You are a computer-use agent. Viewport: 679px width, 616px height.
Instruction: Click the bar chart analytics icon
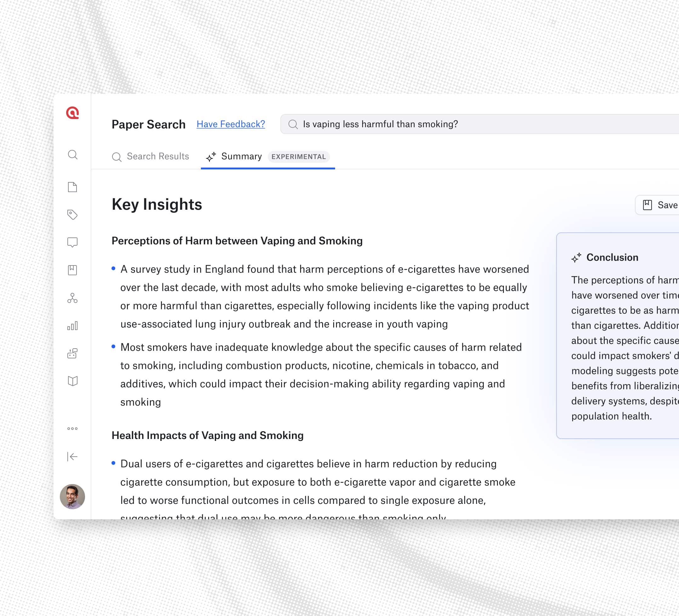72,326
